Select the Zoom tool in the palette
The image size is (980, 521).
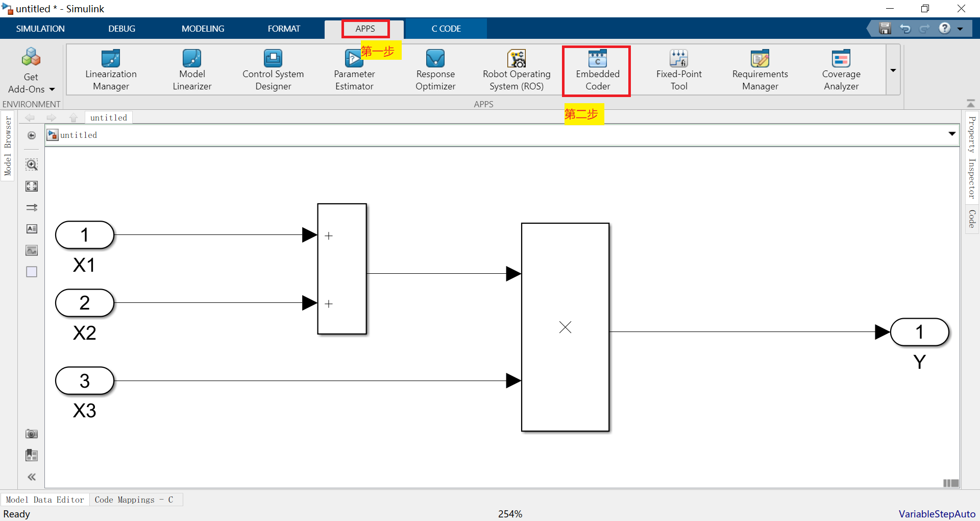(x=32, y=164)
